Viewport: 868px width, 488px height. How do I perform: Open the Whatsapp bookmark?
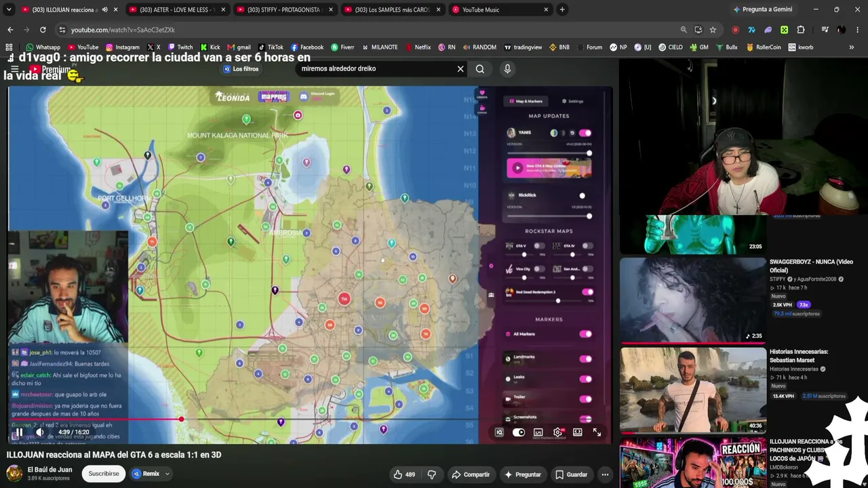coord(43,47)
